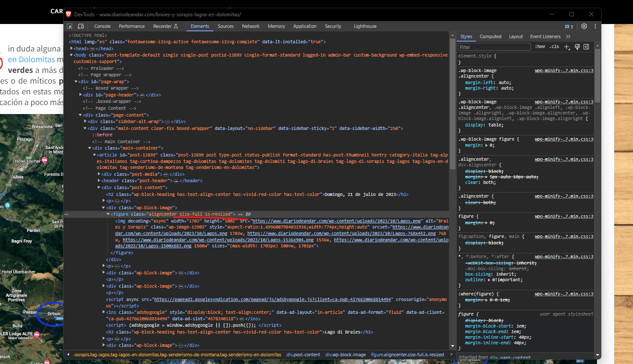Open the Recorder tab
The width and height of the screenshot is (633, 364).
166,26
